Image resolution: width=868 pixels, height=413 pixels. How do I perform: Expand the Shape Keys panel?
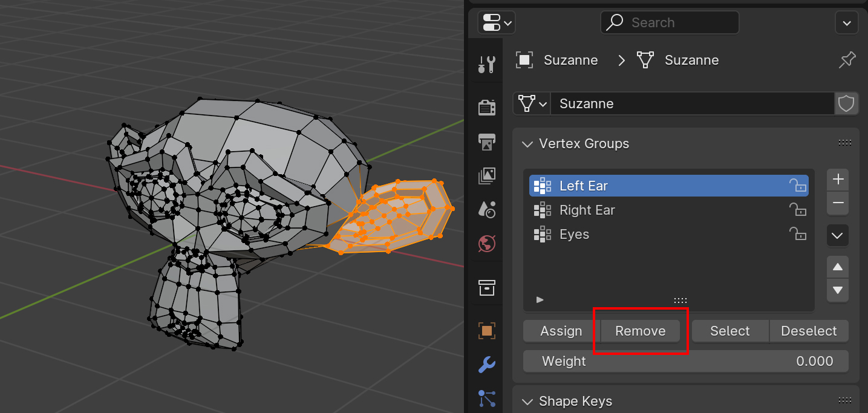(528, 402)
